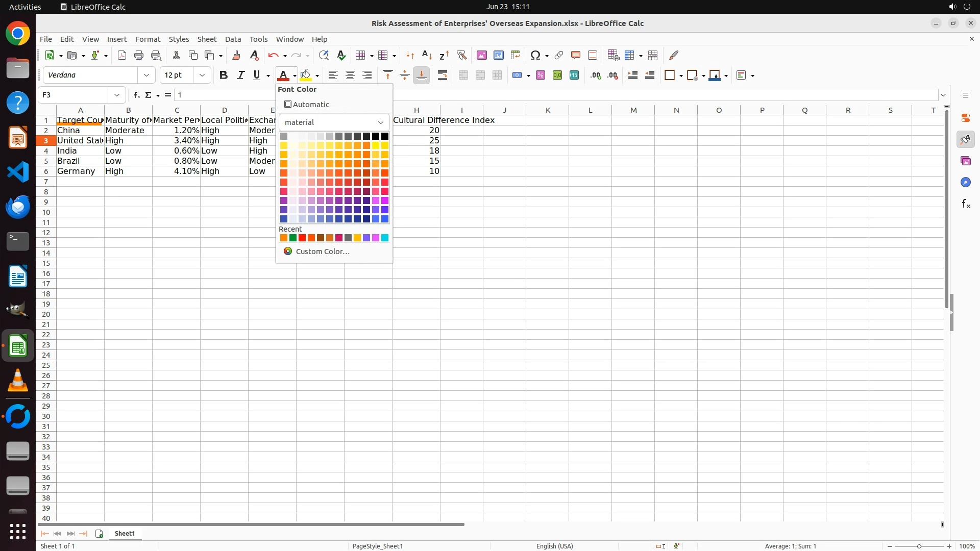Open the Data menu
The height and width of the screenshot is (551, 980).
coord(233,39)
